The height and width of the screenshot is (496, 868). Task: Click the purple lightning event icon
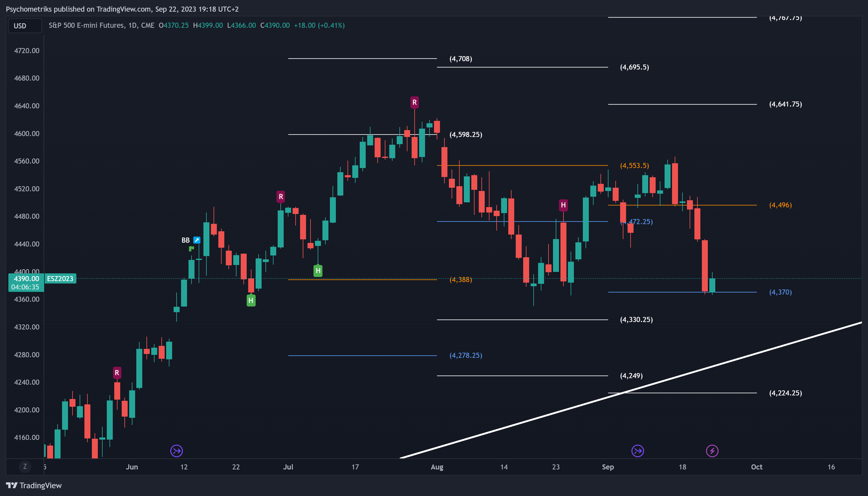click(x=712, y=451)
